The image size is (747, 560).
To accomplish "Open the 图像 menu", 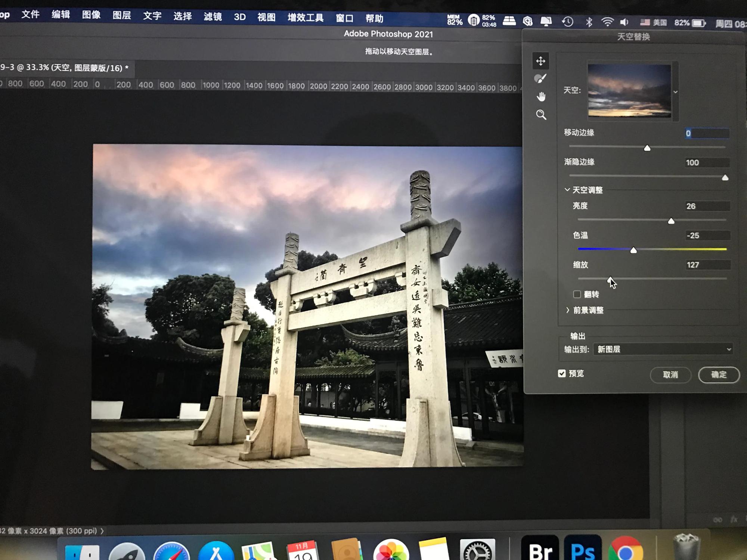I will [92, 15].
